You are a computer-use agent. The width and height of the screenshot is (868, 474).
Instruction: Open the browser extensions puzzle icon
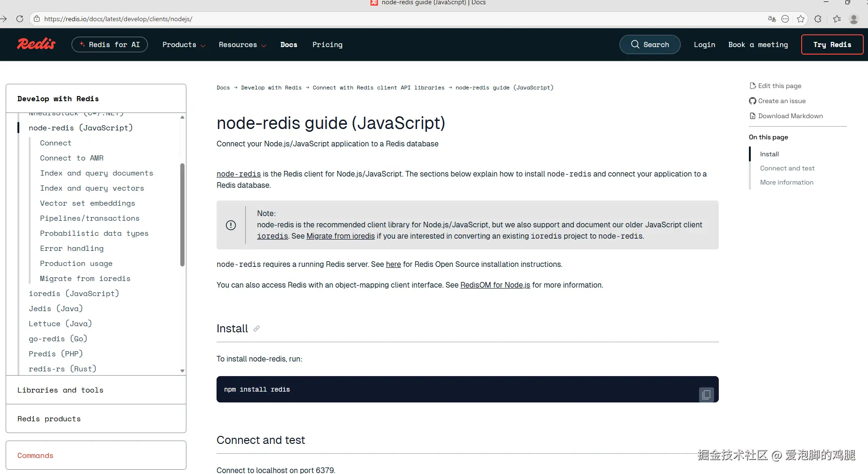tap(818, 19)
